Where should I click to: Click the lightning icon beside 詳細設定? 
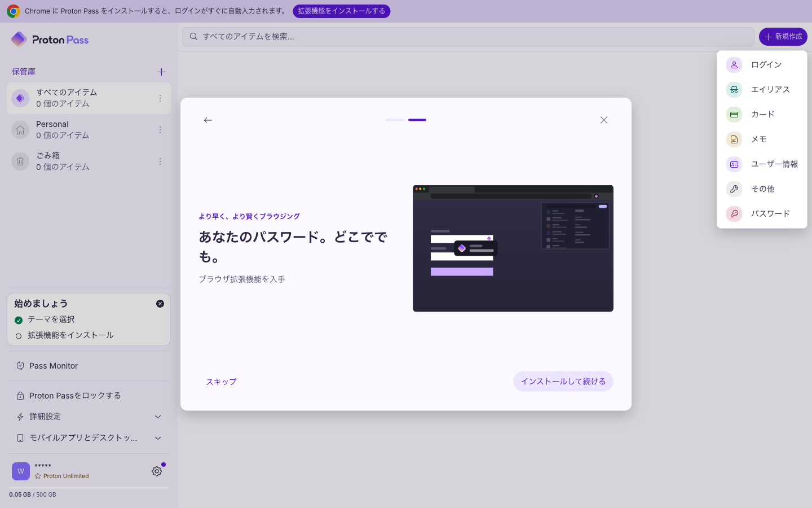[20, 417]
